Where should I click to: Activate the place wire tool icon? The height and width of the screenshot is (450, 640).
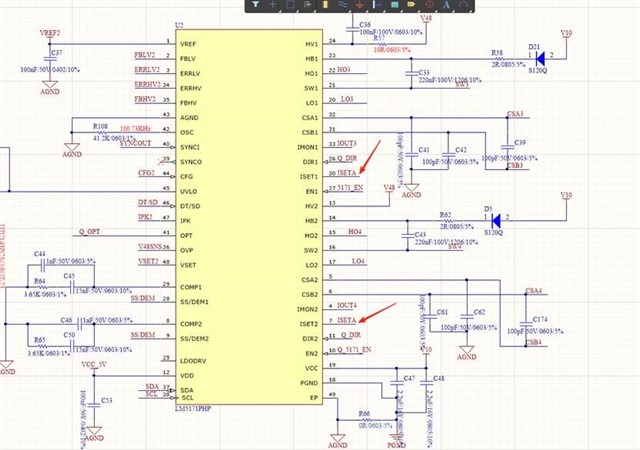tap(342, 4)
